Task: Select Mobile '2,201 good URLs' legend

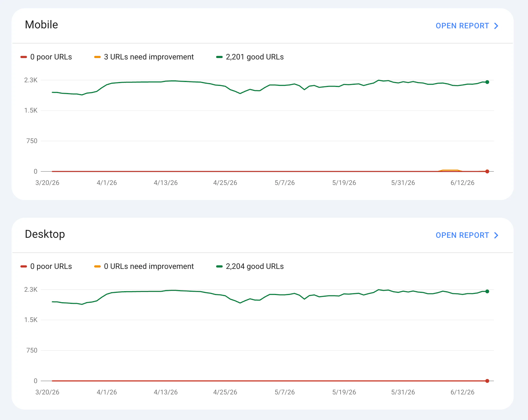Action: pyautogui.click(x=250, y=57)
